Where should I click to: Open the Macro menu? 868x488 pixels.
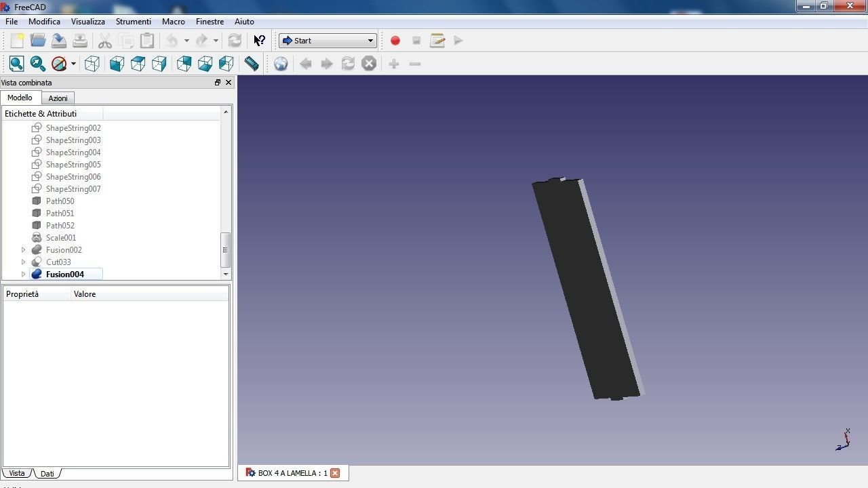174,22
